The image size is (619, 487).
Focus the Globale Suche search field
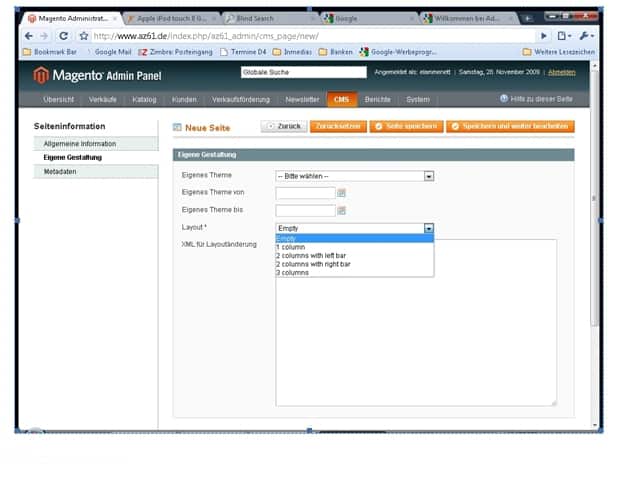coord(304,72)
